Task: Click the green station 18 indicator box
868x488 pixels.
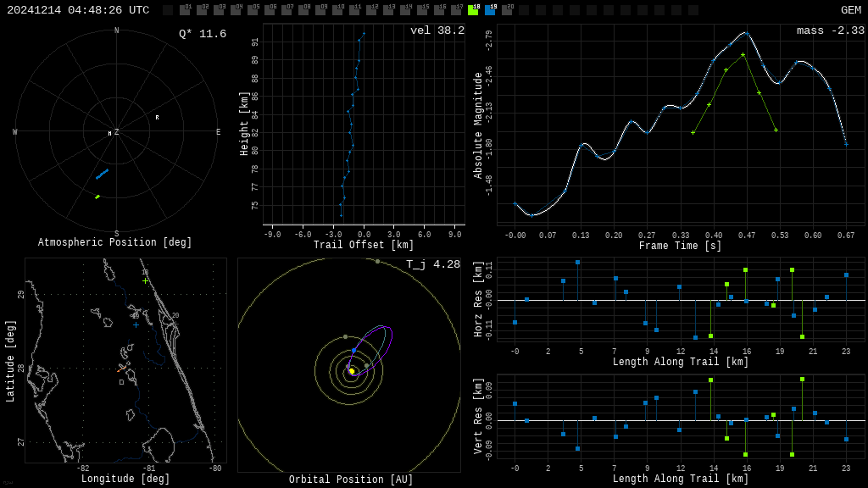Action: 473,10
